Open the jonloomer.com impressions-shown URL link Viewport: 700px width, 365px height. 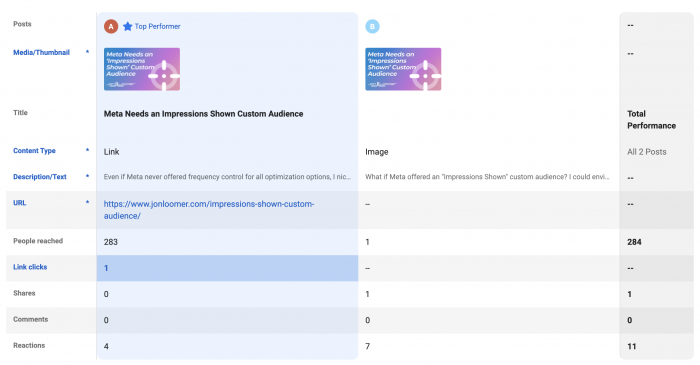click(209, 210)
